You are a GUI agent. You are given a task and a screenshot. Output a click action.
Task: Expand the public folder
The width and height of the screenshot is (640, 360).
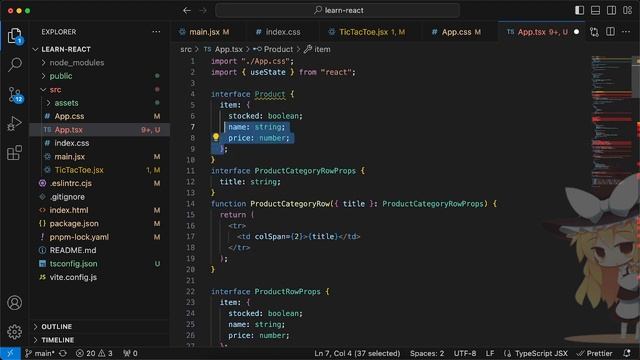pos(100,76)
